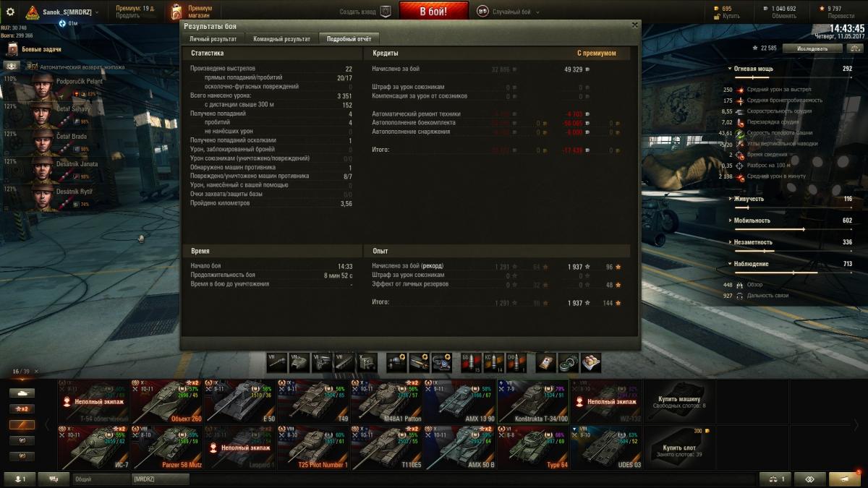Open the first aid kit consumable slot
This screenshot has width=868, height=488.
click(546, 362)
